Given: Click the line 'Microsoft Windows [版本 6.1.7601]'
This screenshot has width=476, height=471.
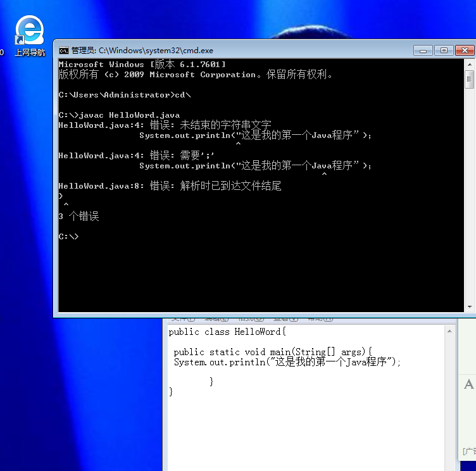Looking at the screenshot, I should point(142,65).
